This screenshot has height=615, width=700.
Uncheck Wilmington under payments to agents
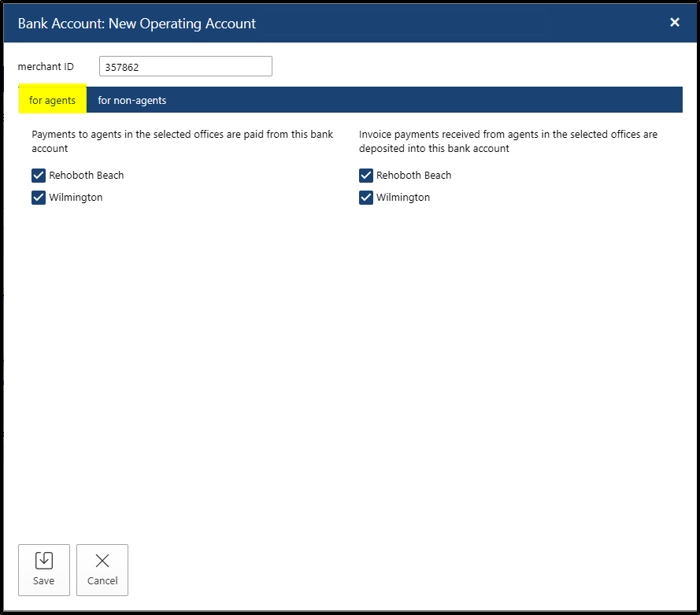click(39, 198)
